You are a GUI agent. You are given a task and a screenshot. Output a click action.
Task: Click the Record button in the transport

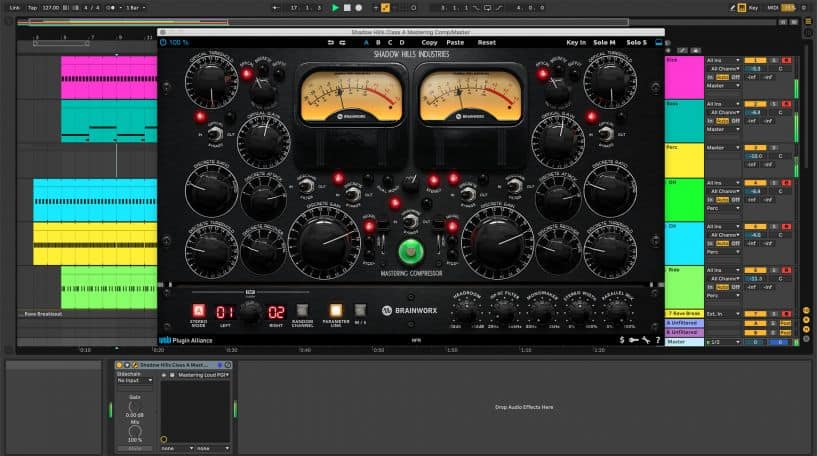click(358, 8)
